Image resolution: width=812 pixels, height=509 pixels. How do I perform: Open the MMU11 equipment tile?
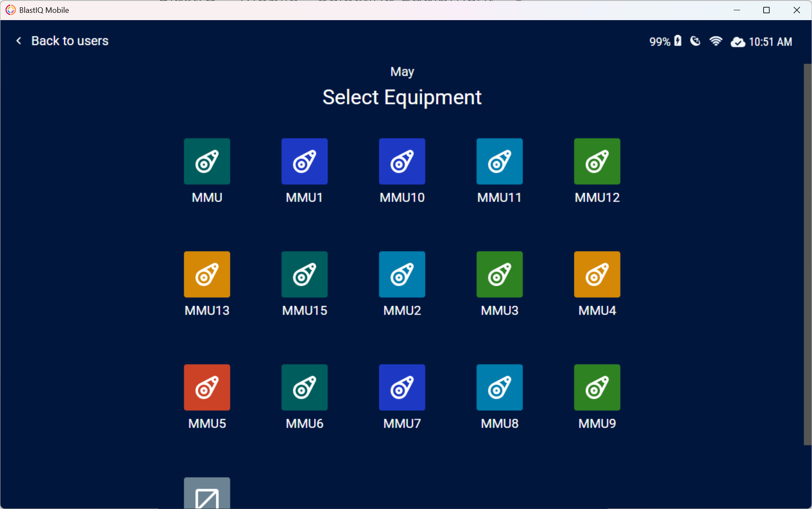(x=500, y=161)
